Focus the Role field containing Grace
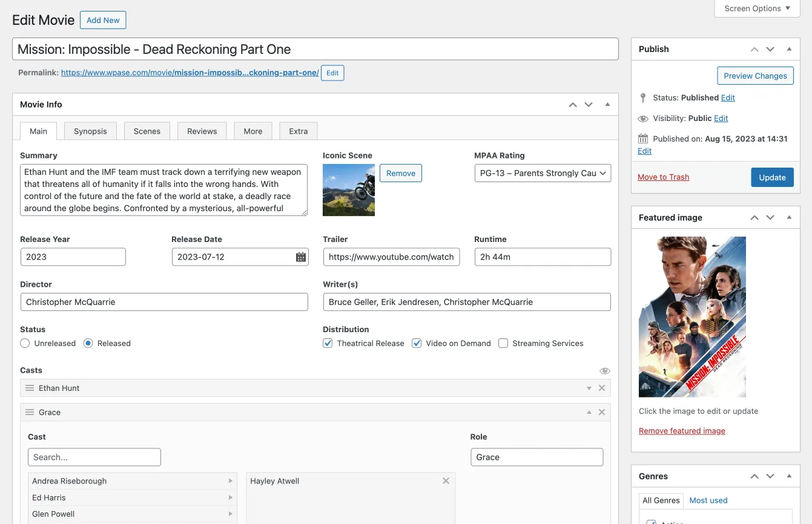812x524 pixels. click(x=536, y=457)
